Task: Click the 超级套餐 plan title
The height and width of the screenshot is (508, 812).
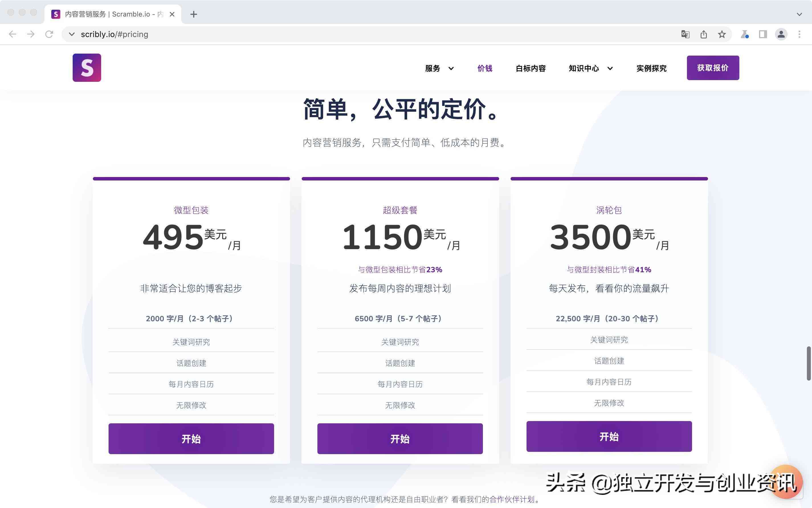Action: (400, 210)
